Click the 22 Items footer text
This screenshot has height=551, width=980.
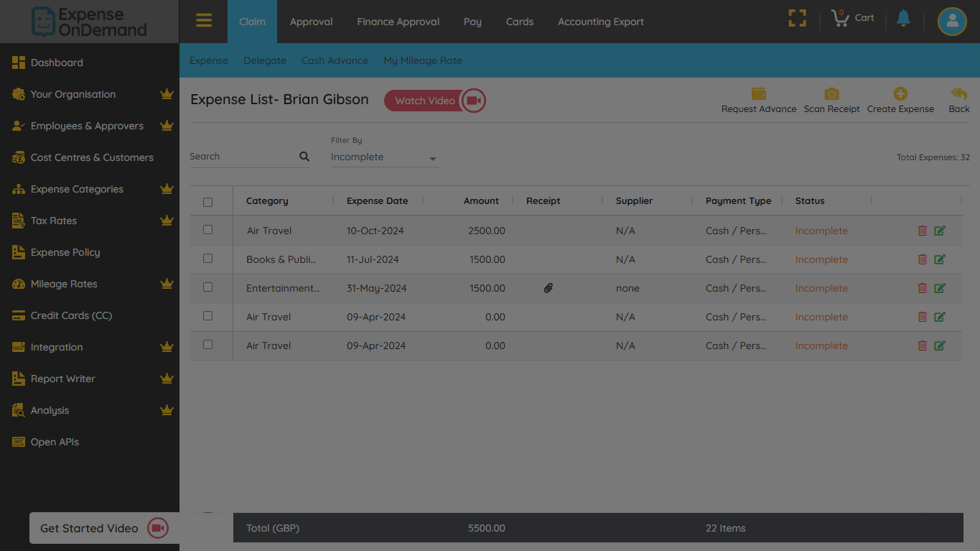726,528
